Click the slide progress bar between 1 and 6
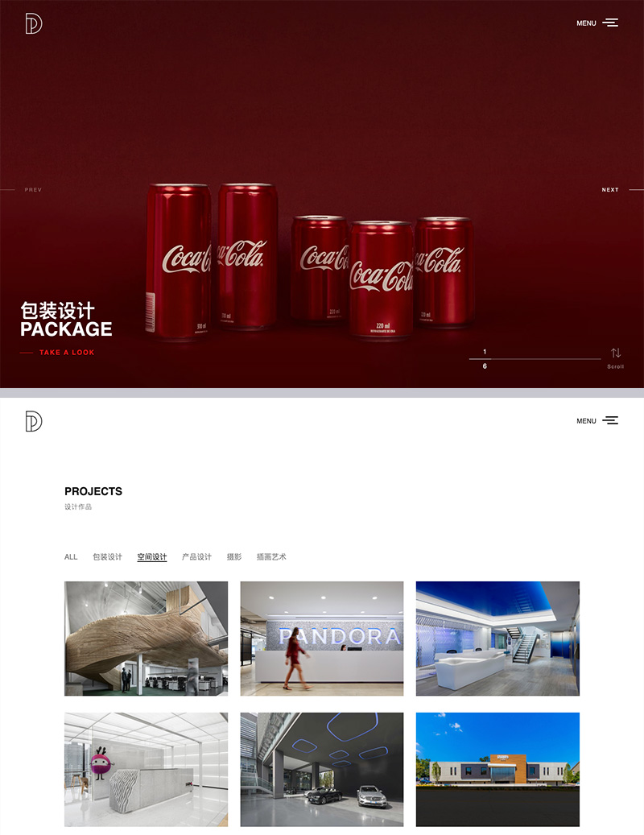 535,359
